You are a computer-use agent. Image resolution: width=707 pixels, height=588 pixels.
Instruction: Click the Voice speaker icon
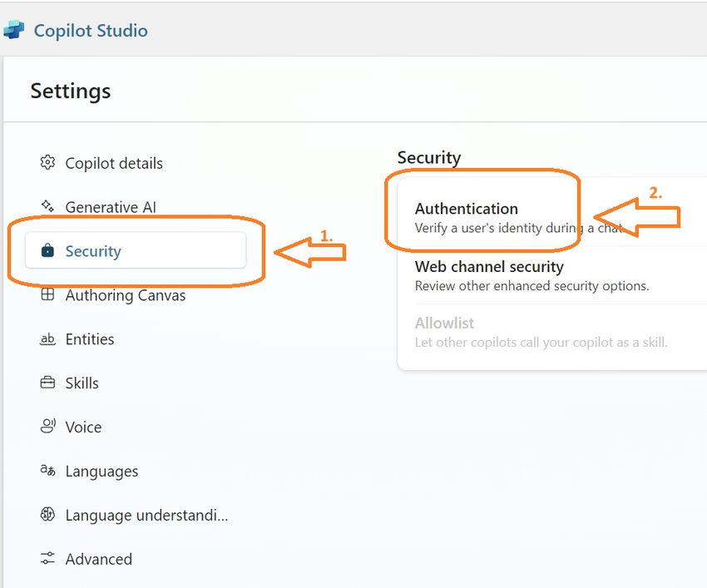(x=47, y=427)
